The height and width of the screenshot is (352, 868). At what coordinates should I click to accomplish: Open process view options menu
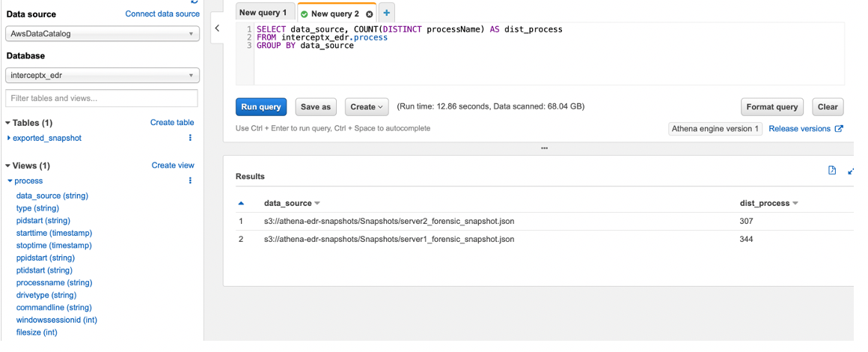[x=190, y=180]
